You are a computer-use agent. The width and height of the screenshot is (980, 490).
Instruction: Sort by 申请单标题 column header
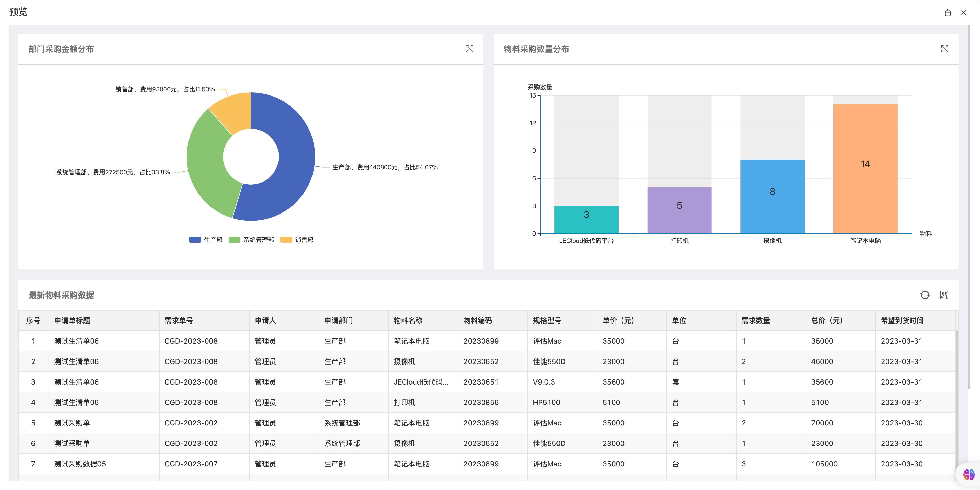click(x=72, y=321)
